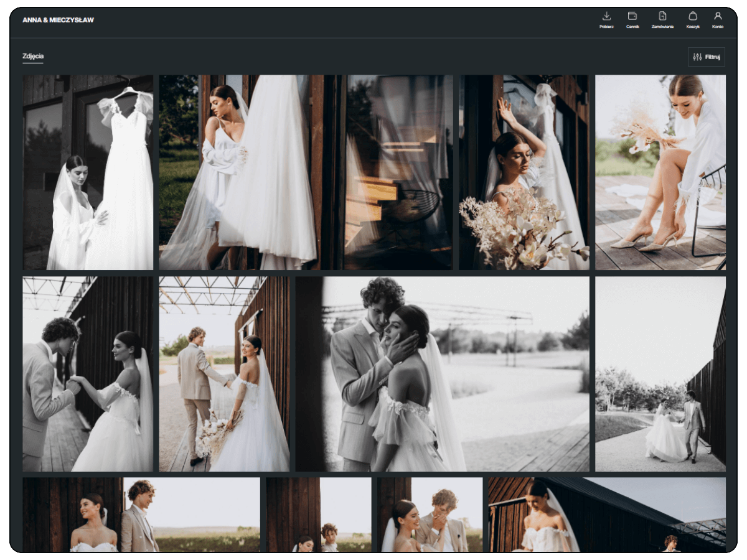Open the Koszyk shopping bag icon
The width and height of the screenshot is (747, 560).
point(693,17)
